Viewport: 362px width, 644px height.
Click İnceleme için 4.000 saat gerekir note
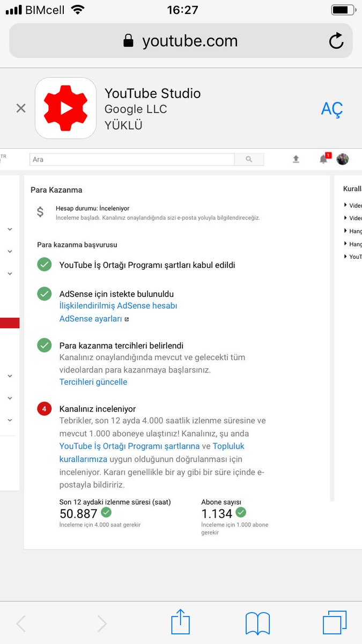[100, 525]
